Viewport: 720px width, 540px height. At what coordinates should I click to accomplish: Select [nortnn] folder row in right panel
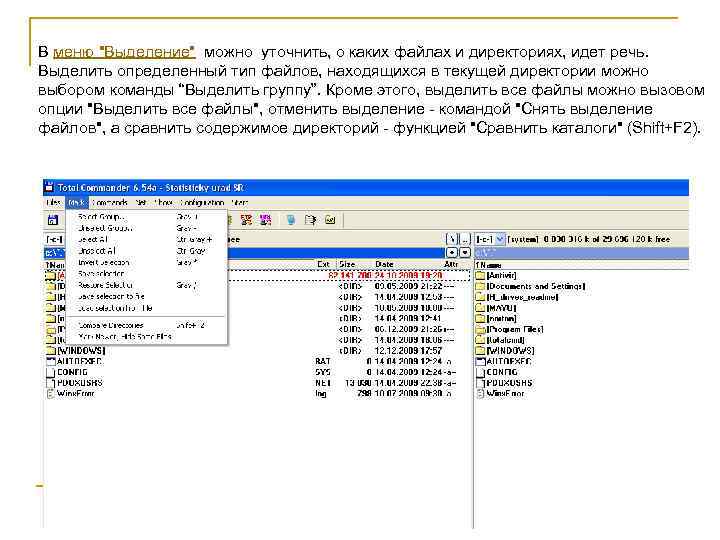[496, 319]
